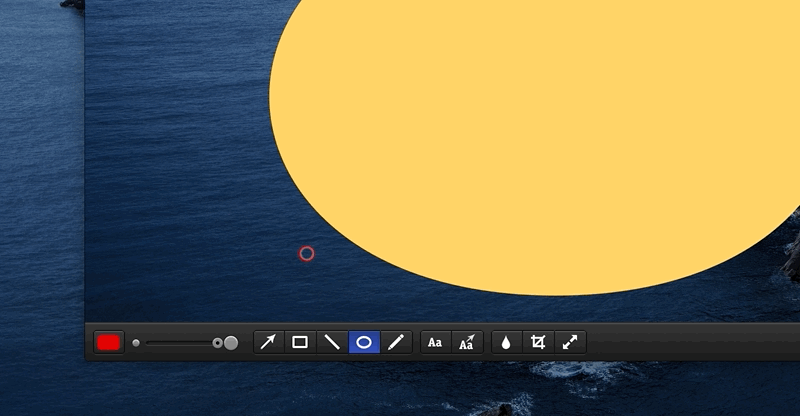Image resolution: width=800 pixels, height=416 pixels.
Task: Click the line-thickness slider knob
Action: (217, 343)
